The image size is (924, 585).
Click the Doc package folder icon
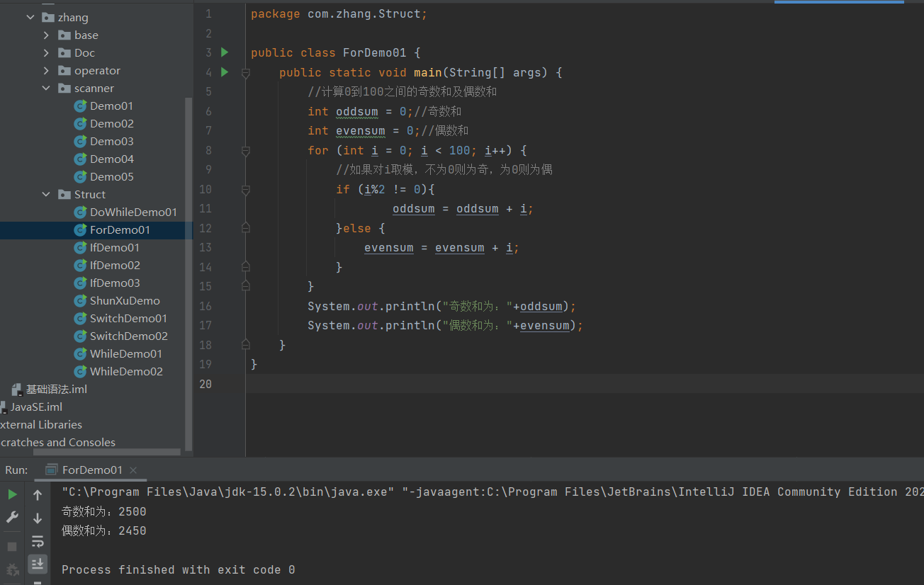[64, 53]
